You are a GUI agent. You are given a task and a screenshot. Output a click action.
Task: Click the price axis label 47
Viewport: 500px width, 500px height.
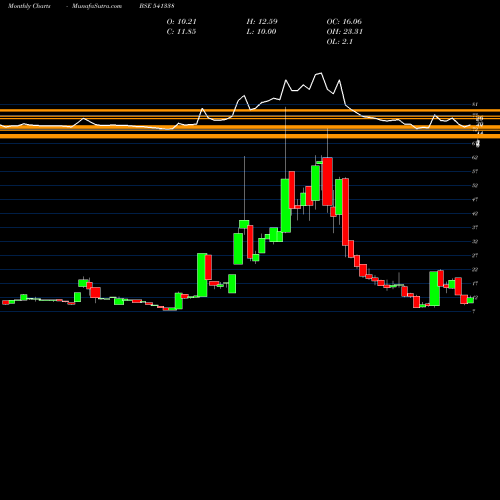coord(475,199)
